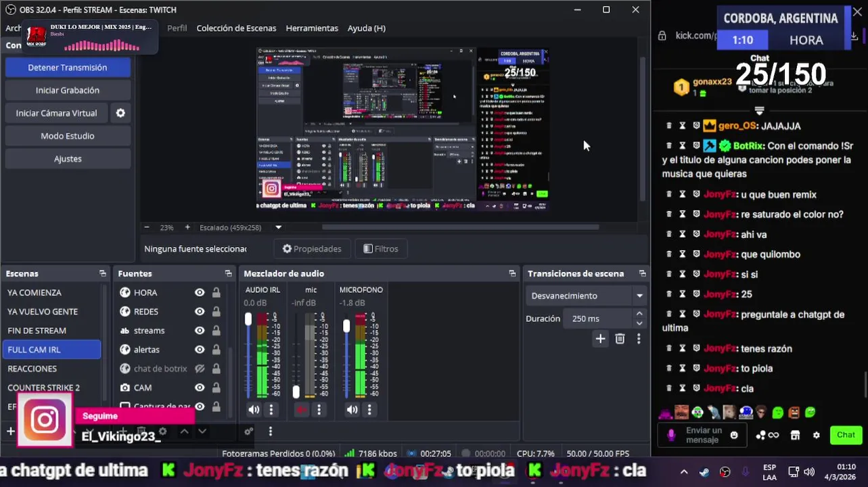This screenshot has height=487, width=868.
Task: Show hidden system tray icons chevron
Action: 684,472
